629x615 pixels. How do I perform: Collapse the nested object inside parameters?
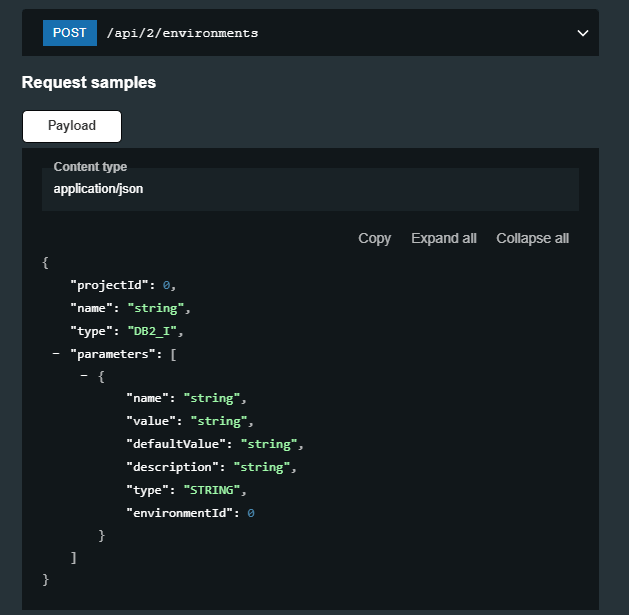click(84, 376)
